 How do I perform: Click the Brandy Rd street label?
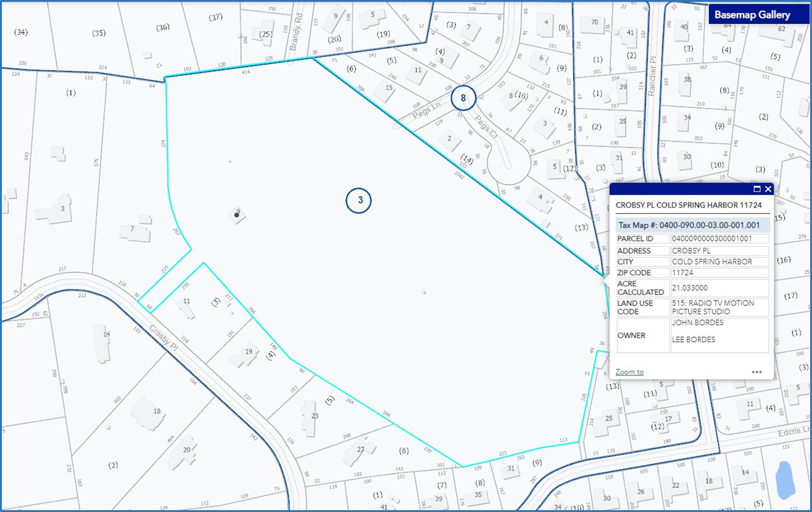click(296, 32)
